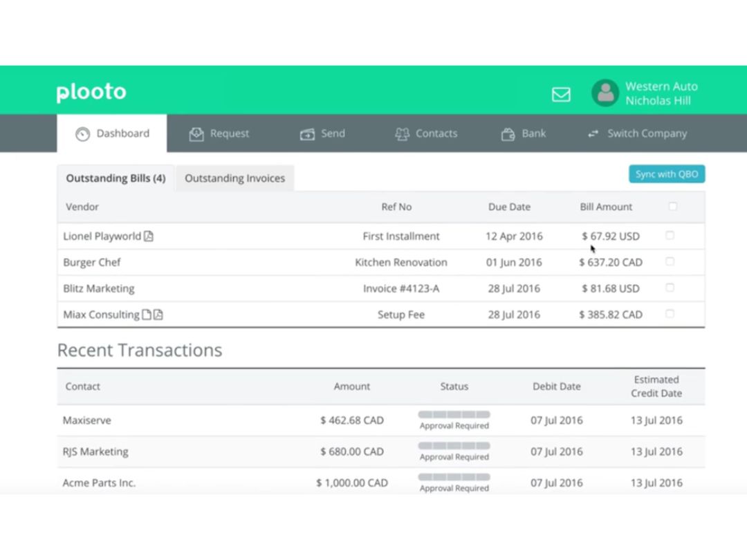Click RJS Marketing approval status progress bar
The width and height of the screenshot is (747, 560).
pyautogui.click(x=454, y=446)
